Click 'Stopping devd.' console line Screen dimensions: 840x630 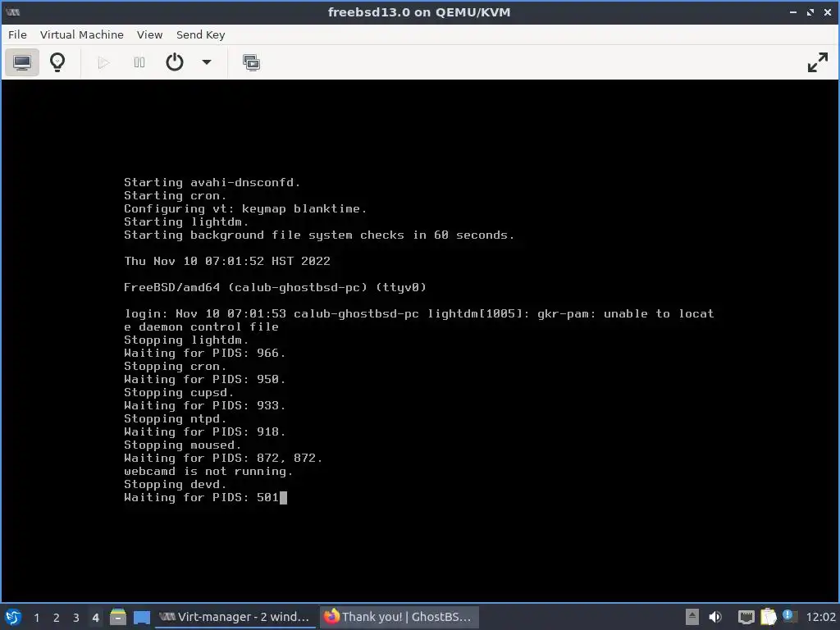[176, 484]
